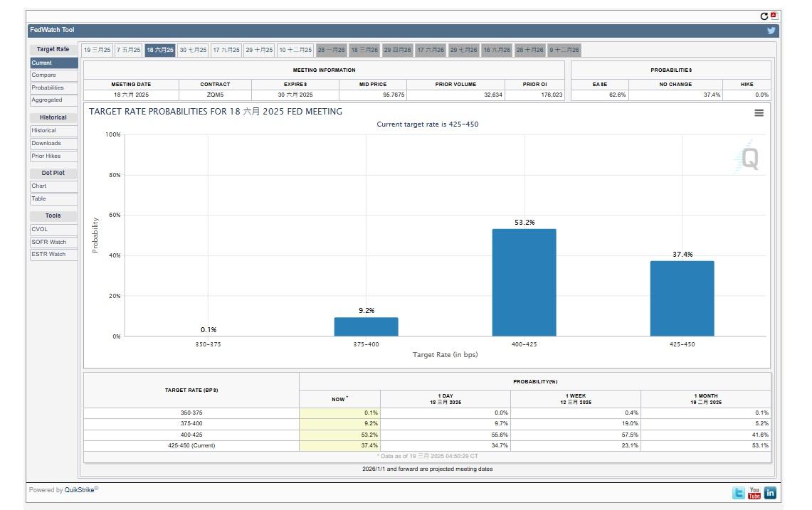Open the YouTube icon in footer
Screen dimensions: 812x510
pyautogui.click(x=754, y=493)
